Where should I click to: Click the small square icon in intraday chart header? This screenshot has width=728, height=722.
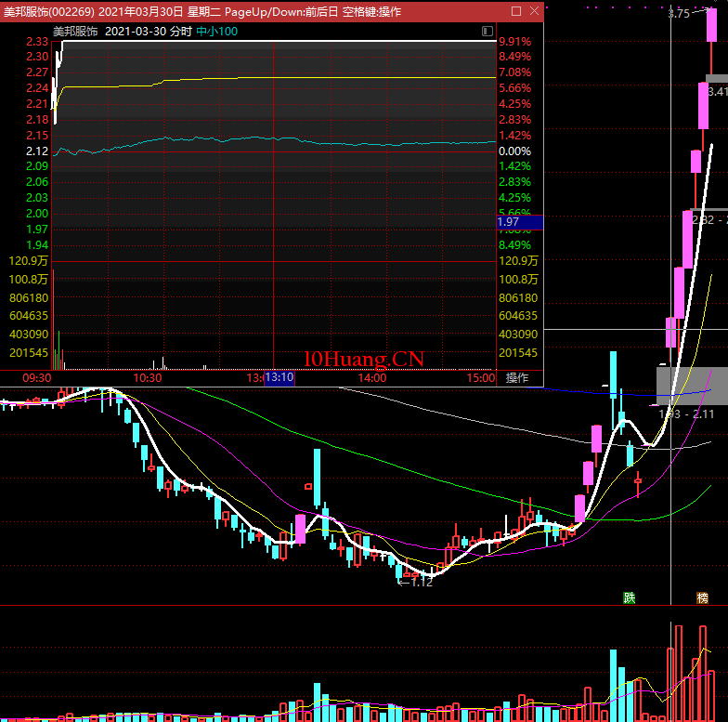(488, 32)
